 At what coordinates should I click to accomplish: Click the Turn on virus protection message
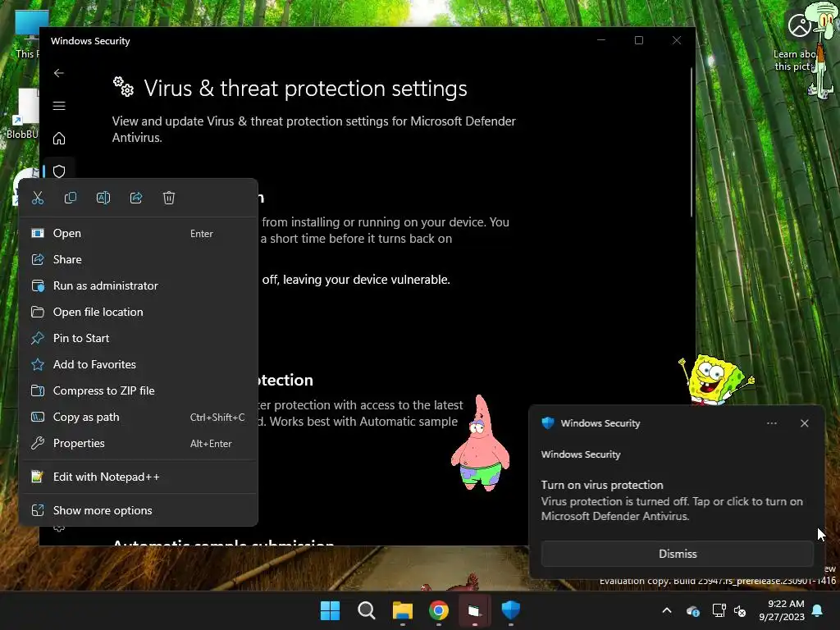[672, 500]
